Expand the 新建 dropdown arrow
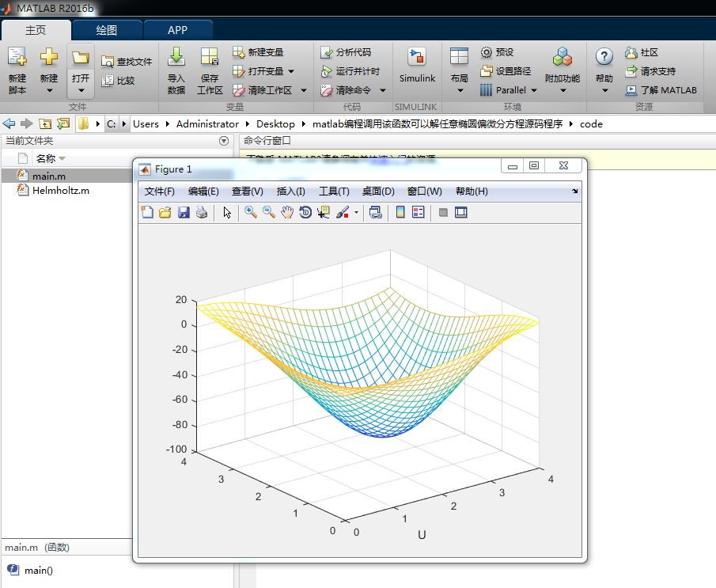This screenshot has width=716, height=588. pos(49,90)
